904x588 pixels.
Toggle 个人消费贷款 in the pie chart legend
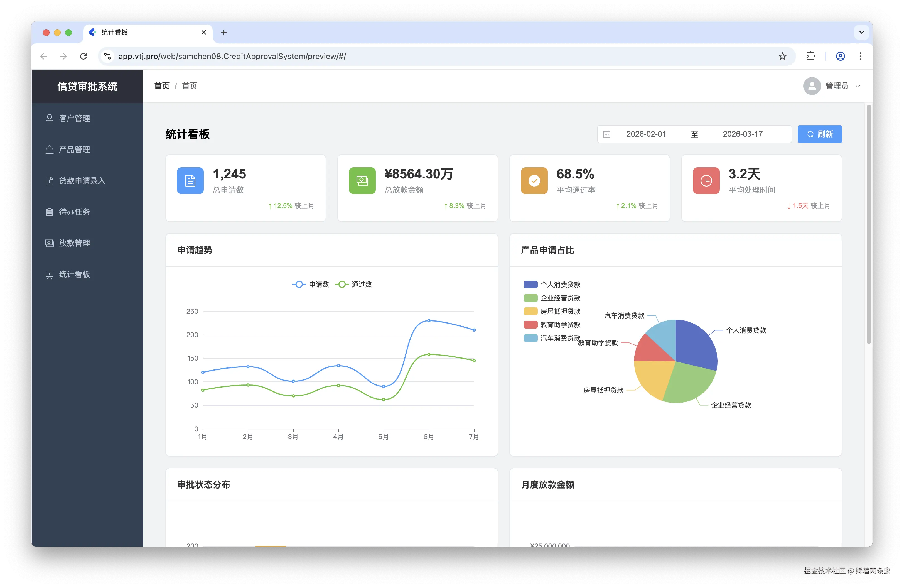[552, 285]
